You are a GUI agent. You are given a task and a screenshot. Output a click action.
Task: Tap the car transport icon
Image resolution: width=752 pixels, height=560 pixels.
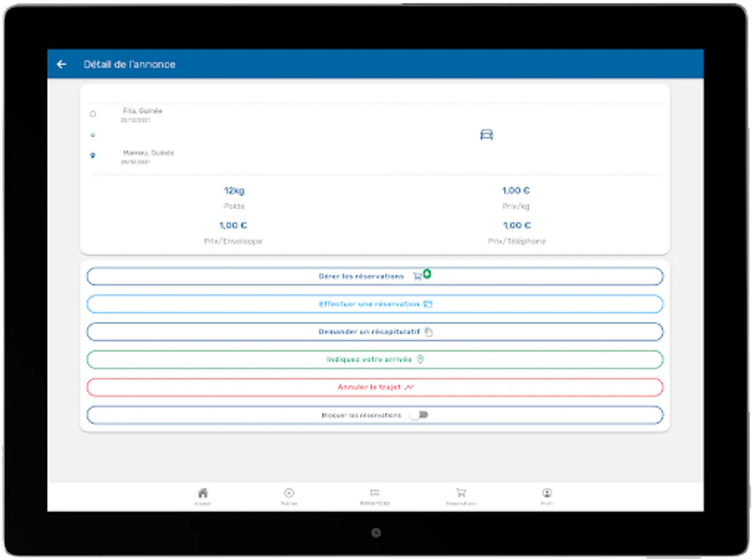click(486, 134)
